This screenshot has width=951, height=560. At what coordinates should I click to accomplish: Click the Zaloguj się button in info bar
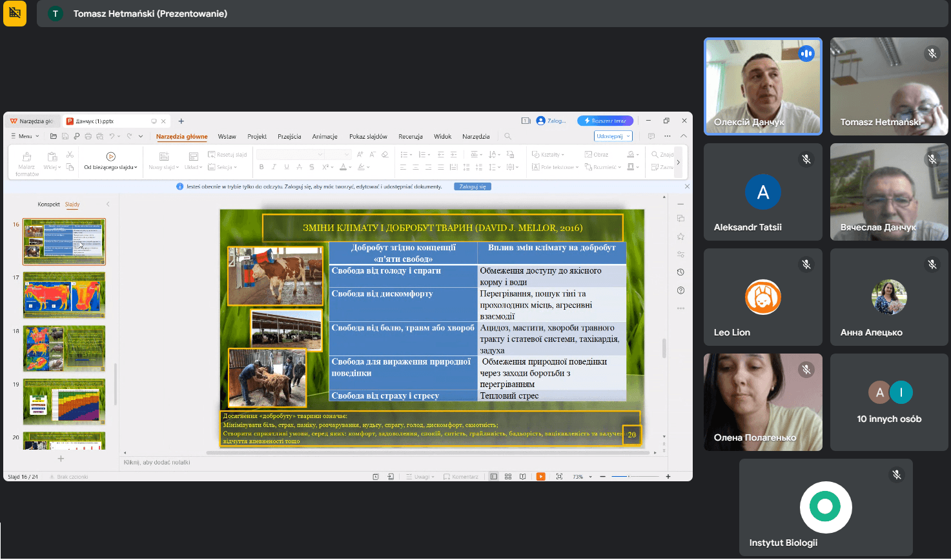click(473, 186)
